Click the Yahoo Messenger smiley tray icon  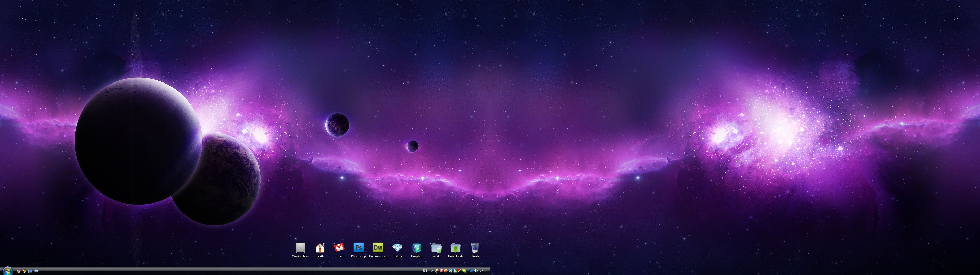pyautogui.click(x=446, y=271)
